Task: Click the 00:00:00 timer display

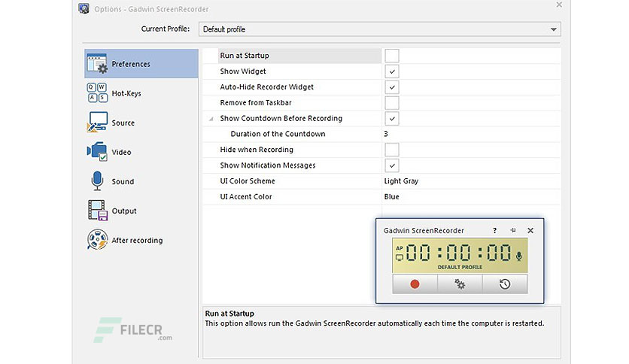Action: [458, 253]
